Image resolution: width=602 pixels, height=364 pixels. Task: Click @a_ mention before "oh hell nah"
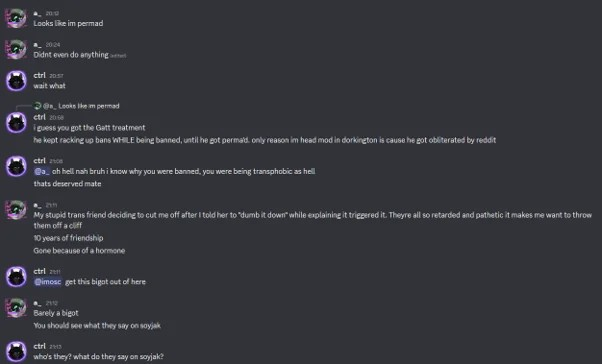(x=42, y=171)
